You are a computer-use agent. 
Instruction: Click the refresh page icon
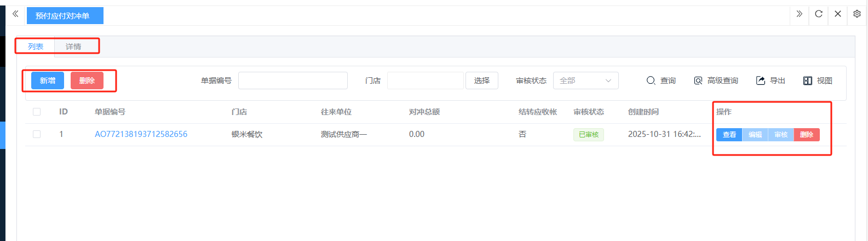(x=818, y=14)
